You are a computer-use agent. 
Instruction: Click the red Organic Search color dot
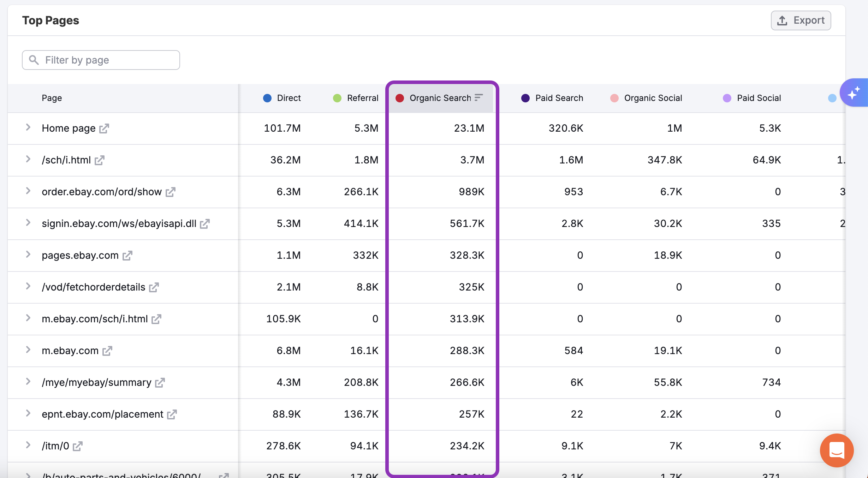pyautogui.click(x=400, y=98)
